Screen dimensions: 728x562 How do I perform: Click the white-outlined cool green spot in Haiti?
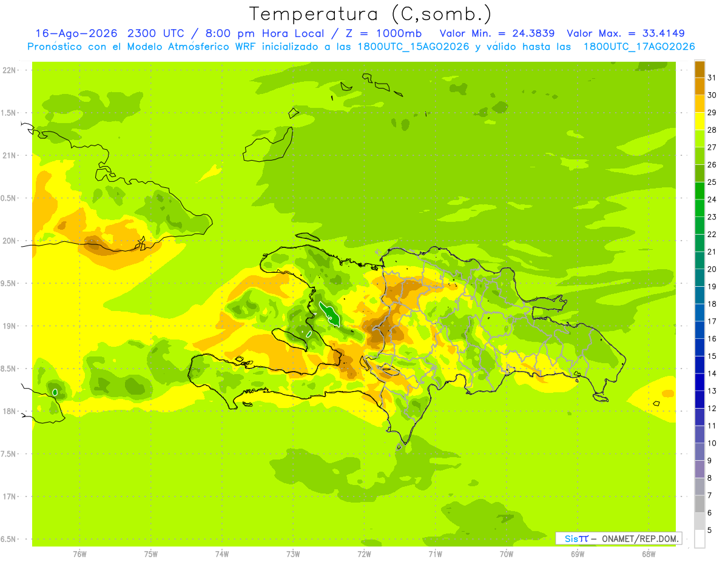[x=329, y=313]
